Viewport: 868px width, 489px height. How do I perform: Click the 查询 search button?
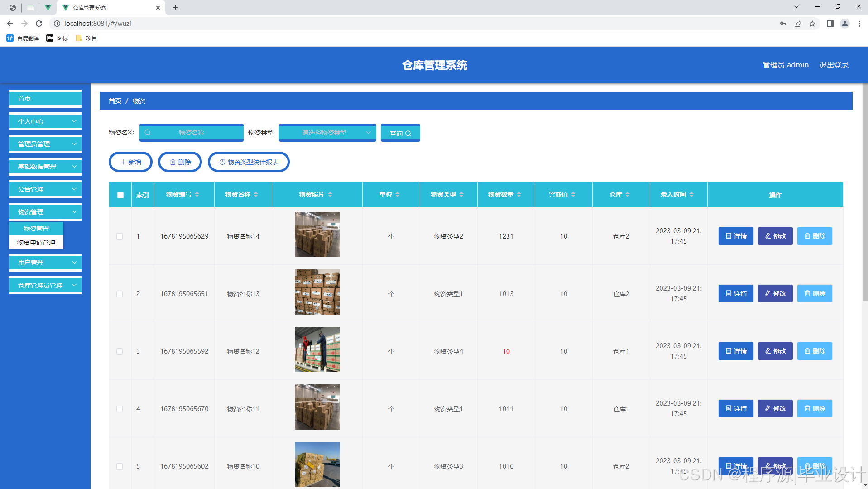pyautogui.click(x=400, y=133)
